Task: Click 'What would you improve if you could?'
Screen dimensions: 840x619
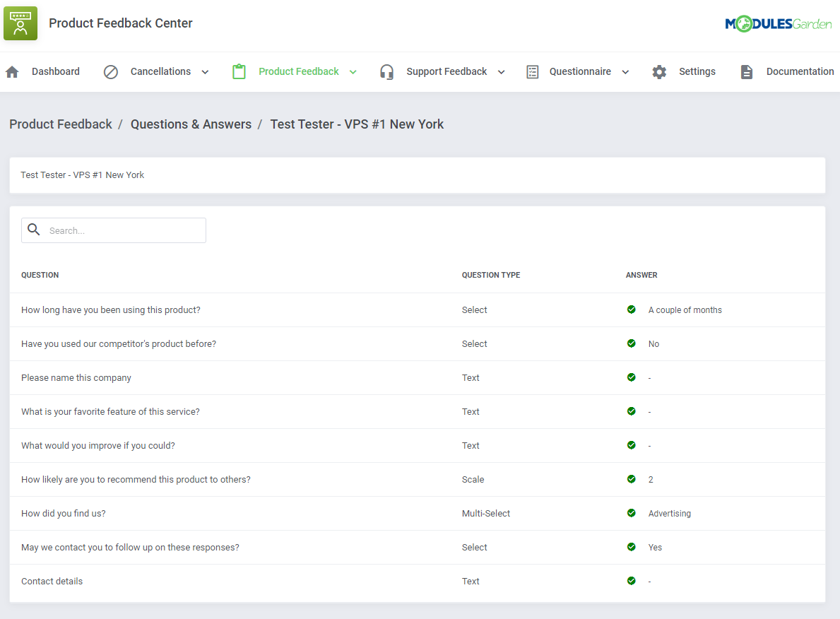Action: pyautogui.click(x=98, y=446)
